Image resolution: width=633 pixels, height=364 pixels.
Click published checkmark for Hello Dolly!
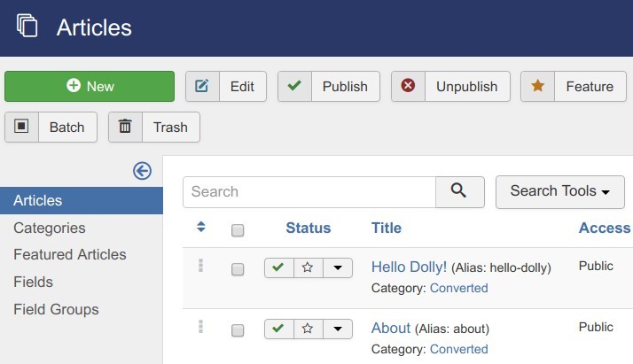click(x=279, y=267)
